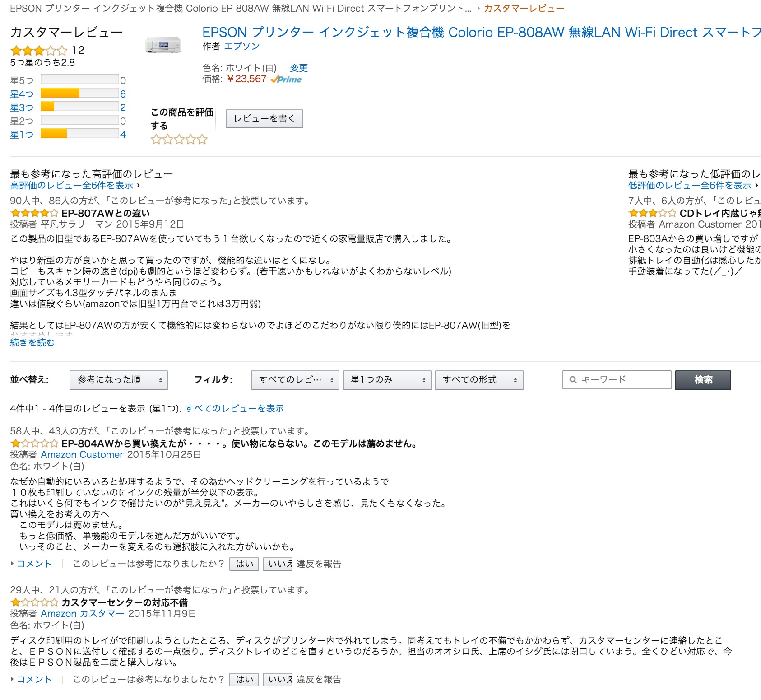Expand コメント under the カスタマーセンター review
This screenshot has width=761, height=700.
[x=34, y=679]
